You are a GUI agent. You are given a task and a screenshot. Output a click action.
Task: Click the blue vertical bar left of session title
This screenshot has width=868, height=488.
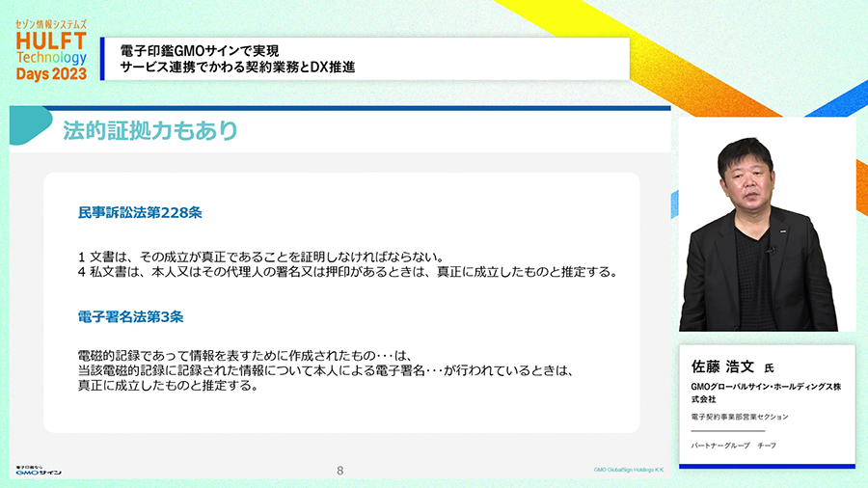(102, 58)
